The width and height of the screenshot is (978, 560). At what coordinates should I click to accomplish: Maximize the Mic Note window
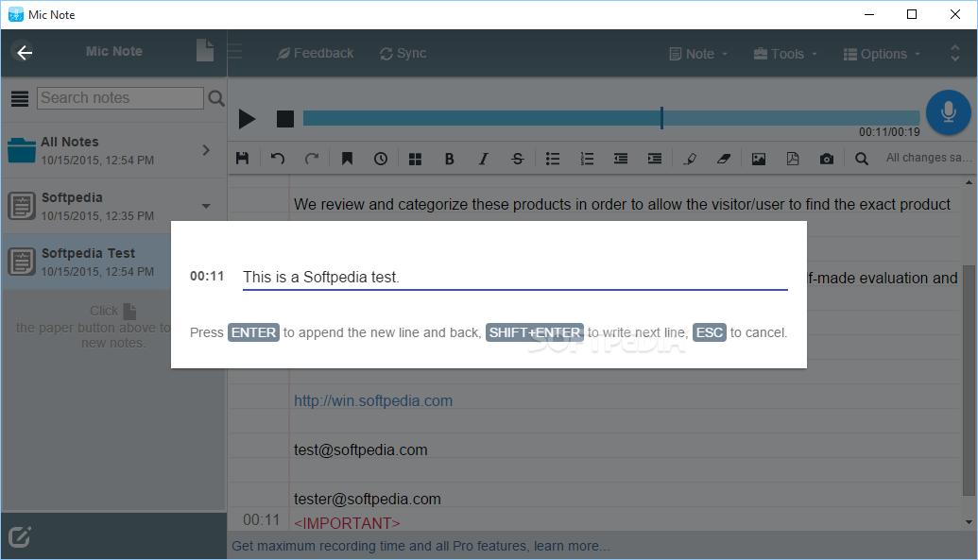point(912,14)
